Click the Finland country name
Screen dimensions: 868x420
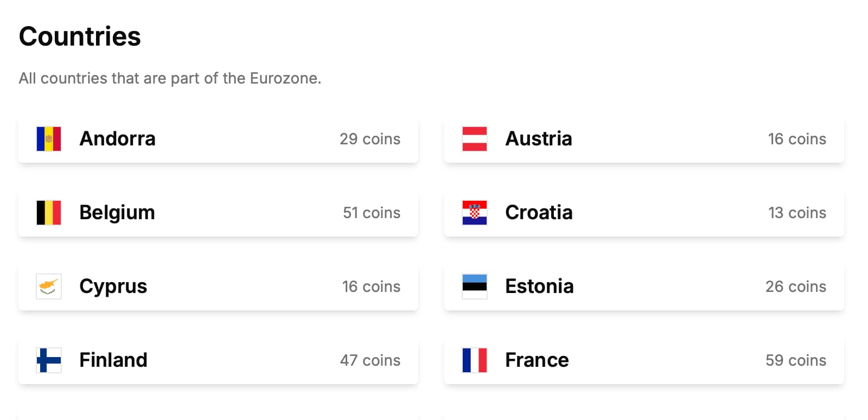[x=113, y=360]
